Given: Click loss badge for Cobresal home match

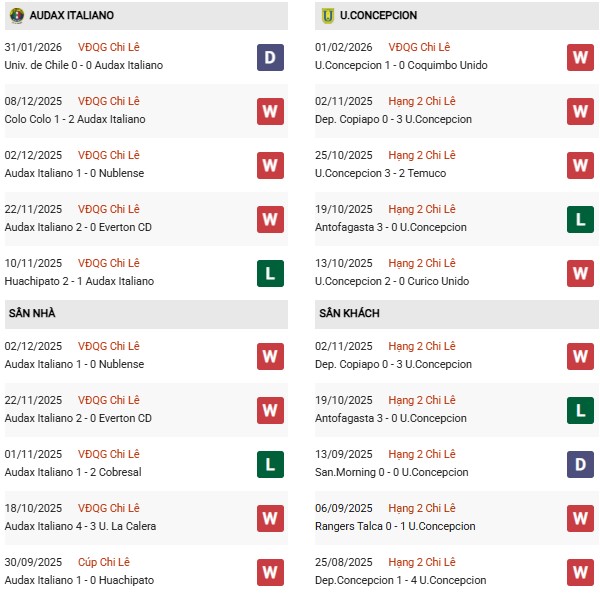Looking at the screenshot, I should click(x=269, y=464).
